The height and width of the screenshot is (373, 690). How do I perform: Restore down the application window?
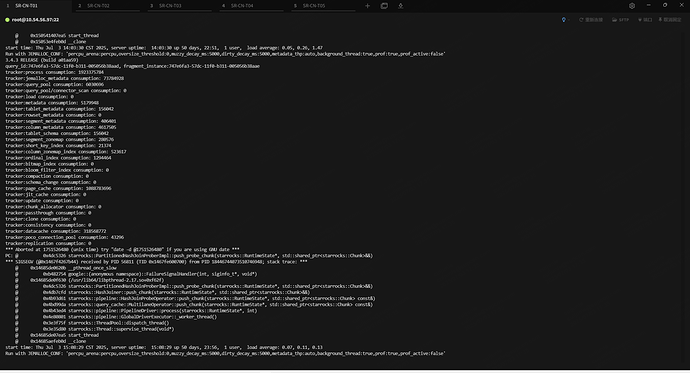click(x=665, y=5)
